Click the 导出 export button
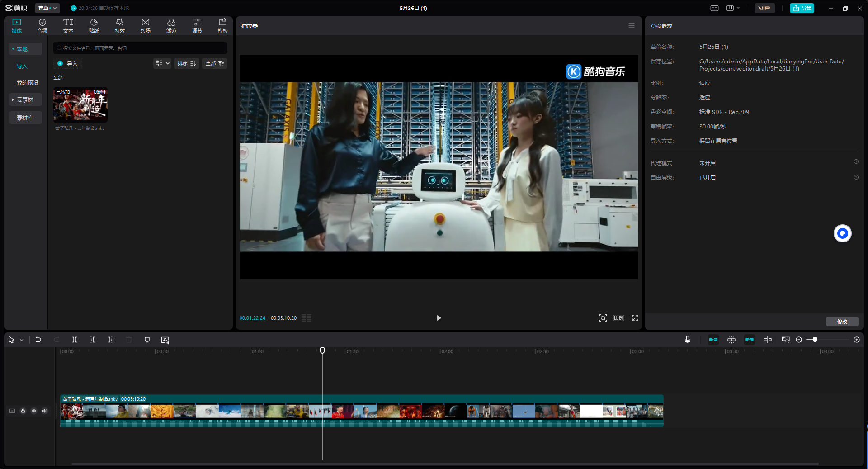Viewport: 868px width, 469px height. (802, 8)
